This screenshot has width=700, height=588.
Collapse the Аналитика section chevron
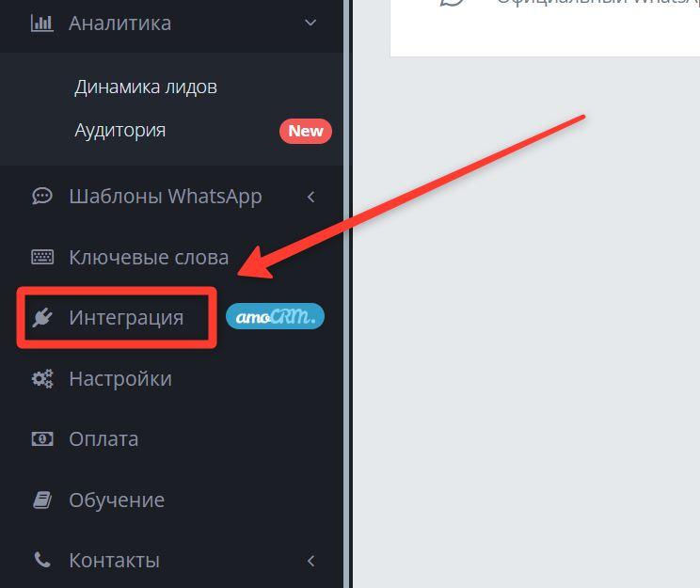pyautogui.click(x=310, y=23)
